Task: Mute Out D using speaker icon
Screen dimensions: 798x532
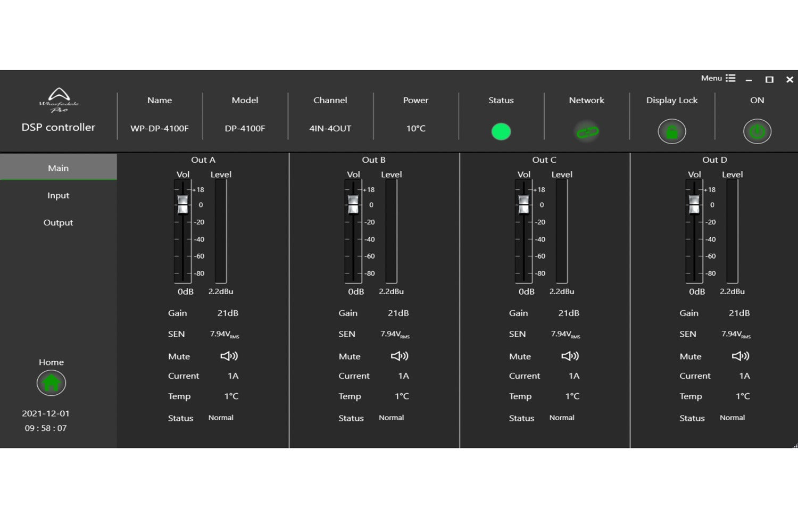Action: click(741, 356)
